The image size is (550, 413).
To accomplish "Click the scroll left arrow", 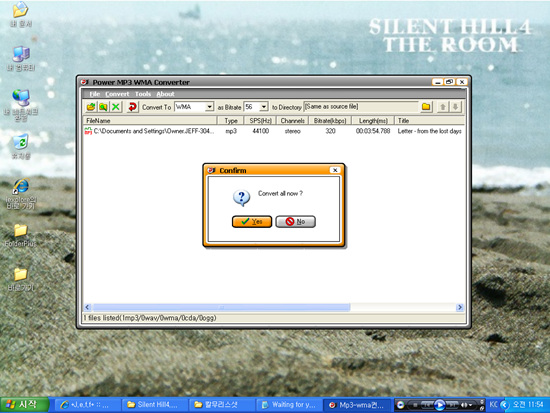I will click(x=88, y=307).
